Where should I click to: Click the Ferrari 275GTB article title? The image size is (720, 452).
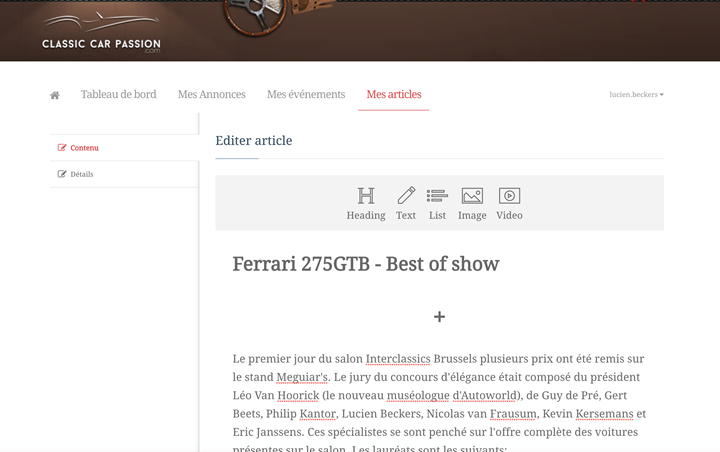366,264
